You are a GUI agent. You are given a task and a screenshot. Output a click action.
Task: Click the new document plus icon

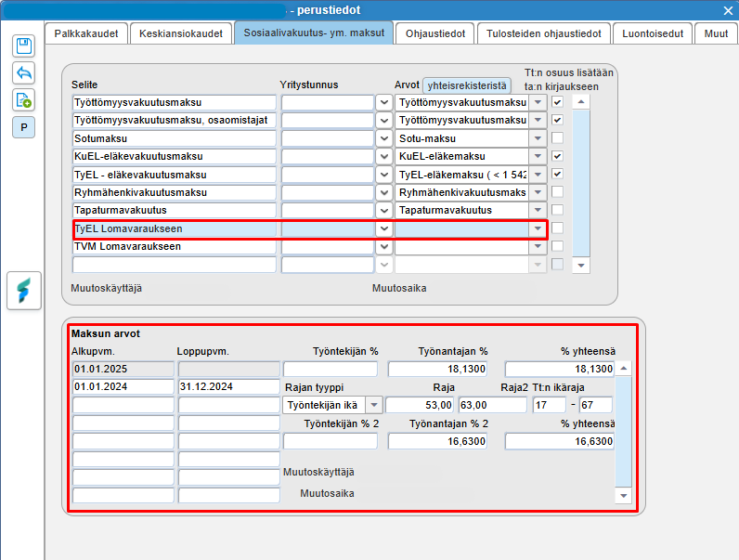[x=23, y=100]
